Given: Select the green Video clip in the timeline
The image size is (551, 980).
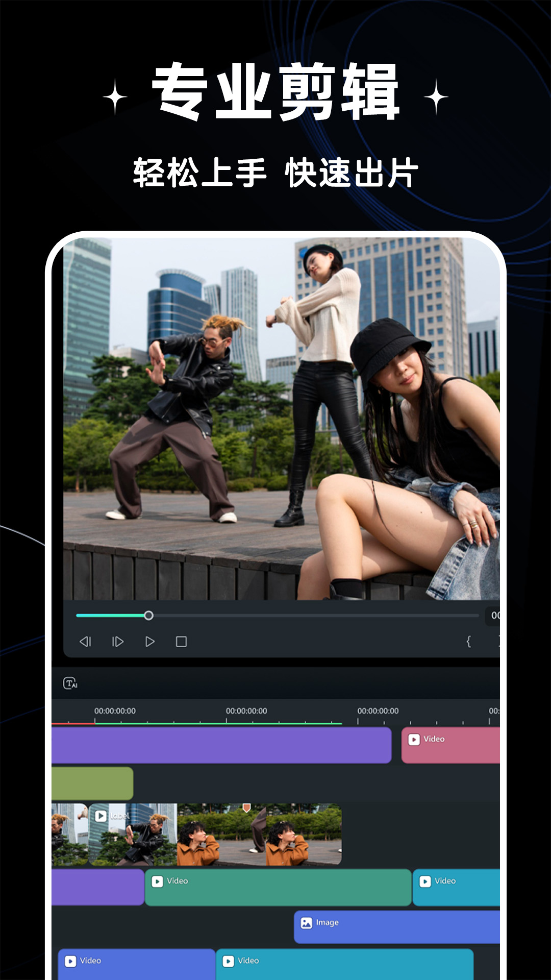Looking at the screenshot, I should (278, 888).
